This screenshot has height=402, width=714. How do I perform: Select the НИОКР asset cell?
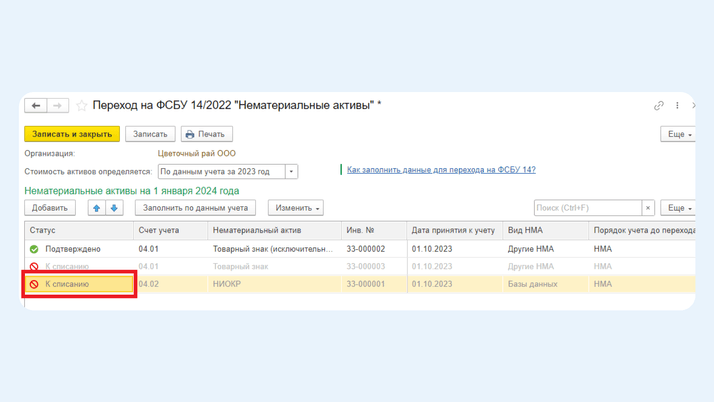click(275, 284)
